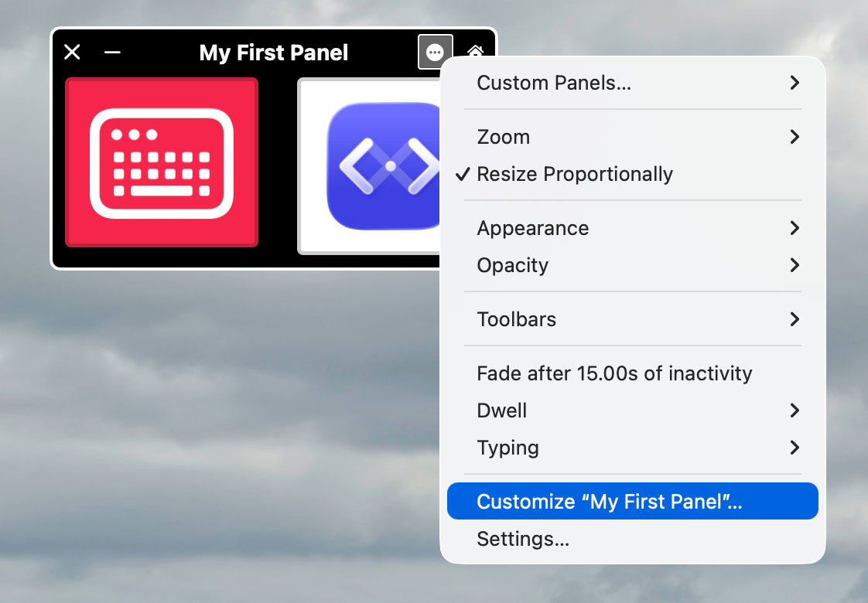Expand the Dwell submenu
This screenshot has width=868, height=603.
click(x=501, y=411)
